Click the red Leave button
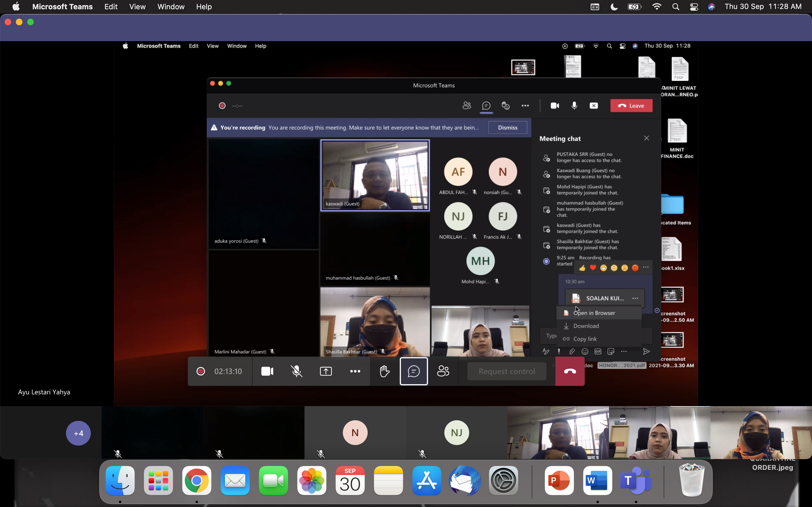812x507 pixels. (631, 106)
